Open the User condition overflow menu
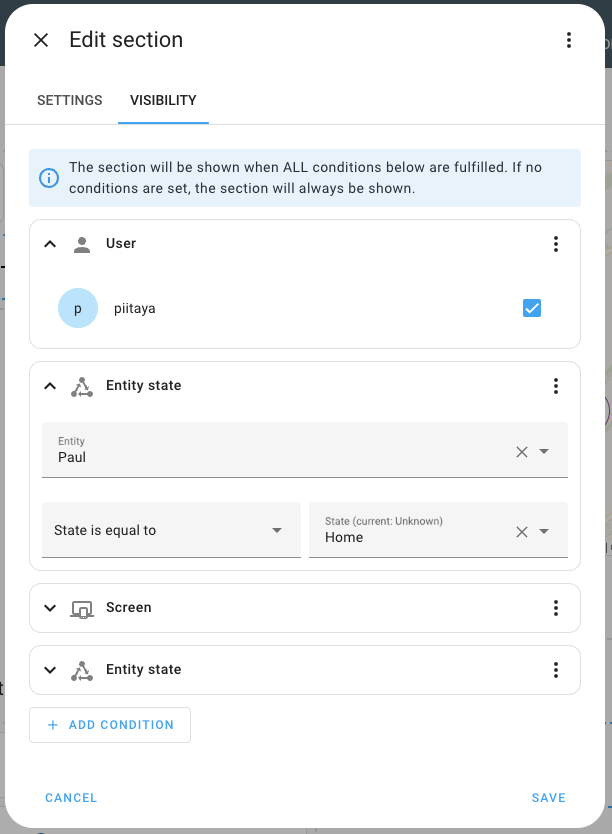612x834 pixels. (556, 243)
